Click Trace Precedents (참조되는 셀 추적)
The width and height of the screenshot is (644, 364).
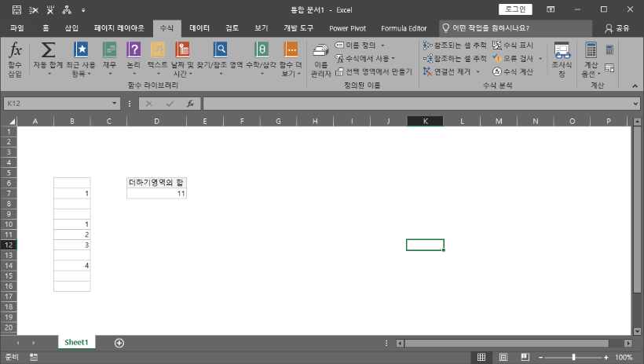tap(455, 45)
